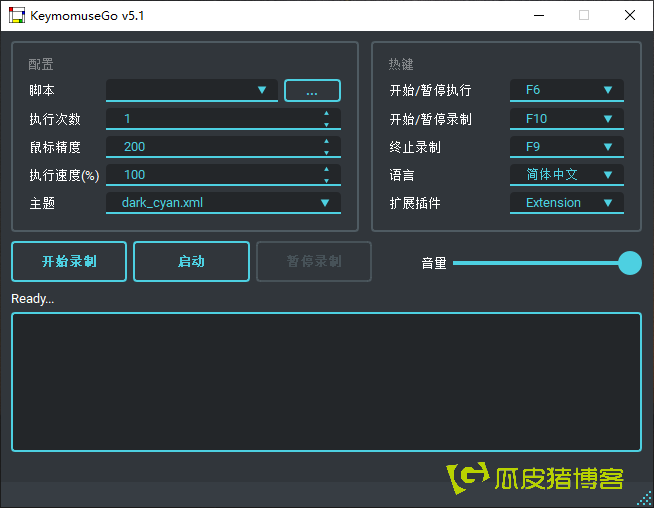654x508 pixels.
Task: Click the '...' browse button
Action: [312, 91]
